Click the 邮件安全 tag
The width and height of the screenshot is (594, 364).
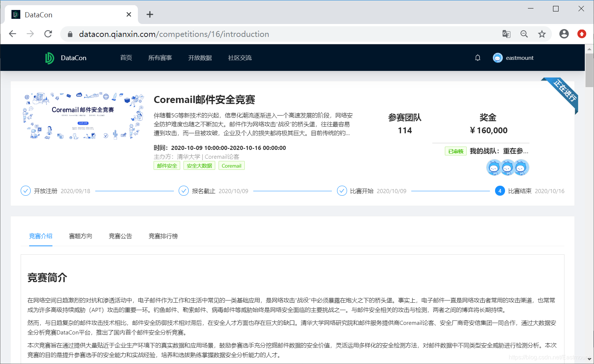pyautogui.click(x=167, y=166)
